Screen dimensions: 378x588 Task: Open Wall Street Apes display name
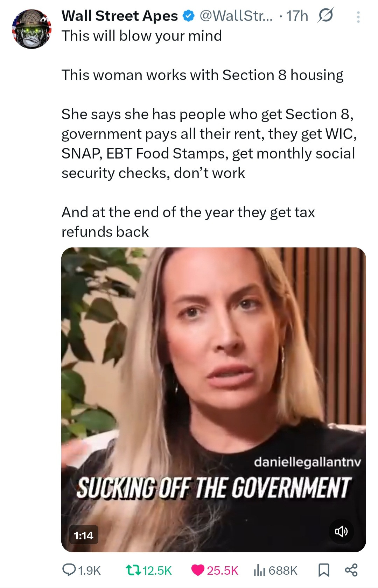coord(120,16)
